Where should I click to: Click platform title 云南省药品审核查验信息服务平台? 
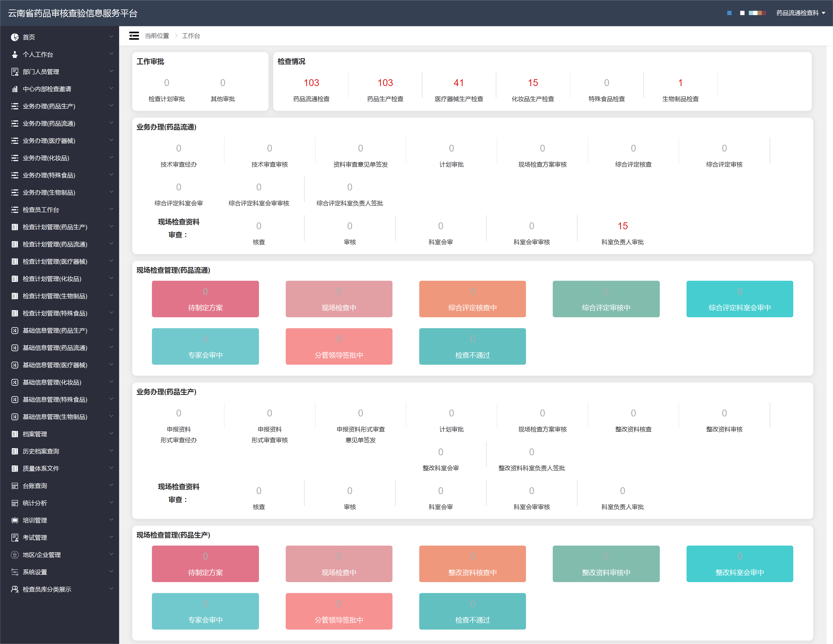point(73,13)
